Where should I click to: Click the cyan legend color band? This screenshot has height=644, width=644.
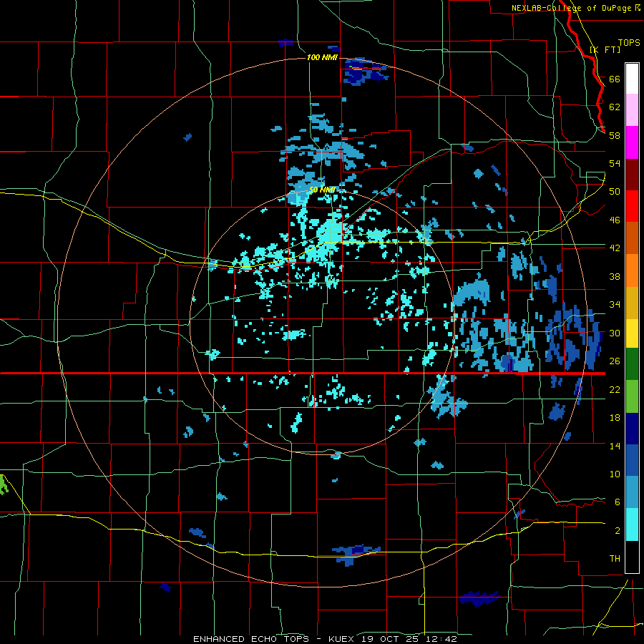(x=632, y=525)
